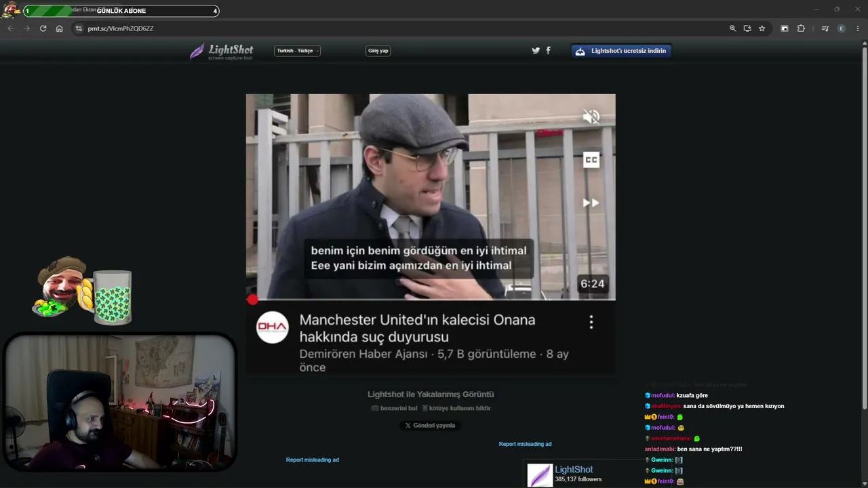This screenshot has width=868, height=488.
Task: Click the muted speaker icon in the screenshot
Action: click(x=591, y=117)
